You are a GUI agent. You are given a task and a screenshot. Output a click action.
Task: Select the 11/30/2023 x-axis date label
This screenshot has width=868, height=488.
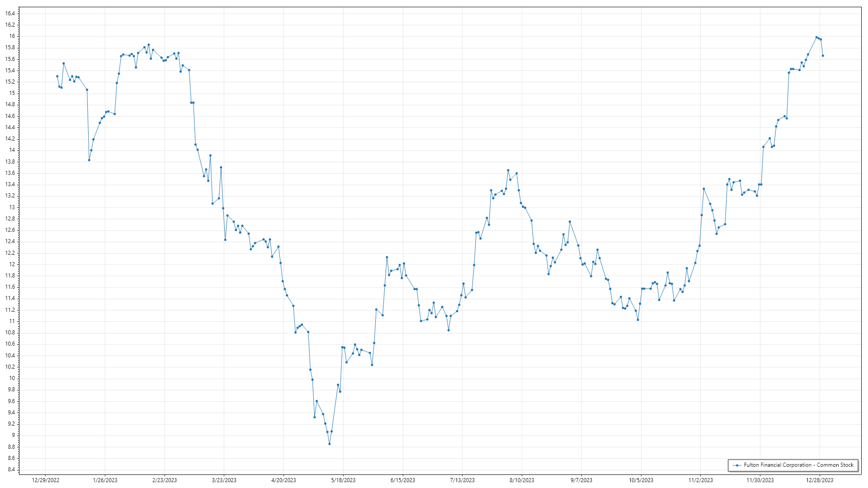760,480
